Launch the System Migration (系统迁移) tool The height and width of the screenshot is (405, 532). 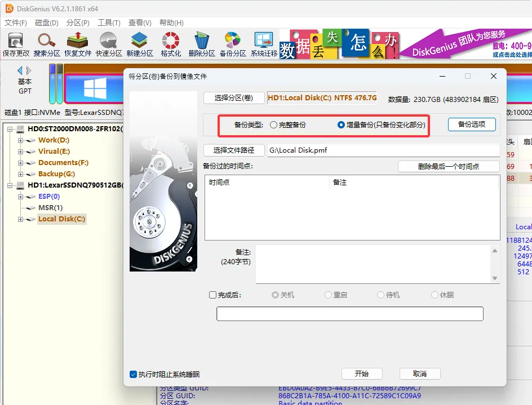(264, 44)
